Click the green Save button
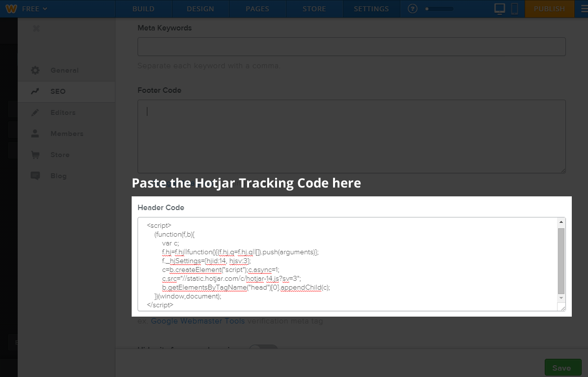Viewport: 588px width, 377px height. pyautogui.click(x=563, y=368)
